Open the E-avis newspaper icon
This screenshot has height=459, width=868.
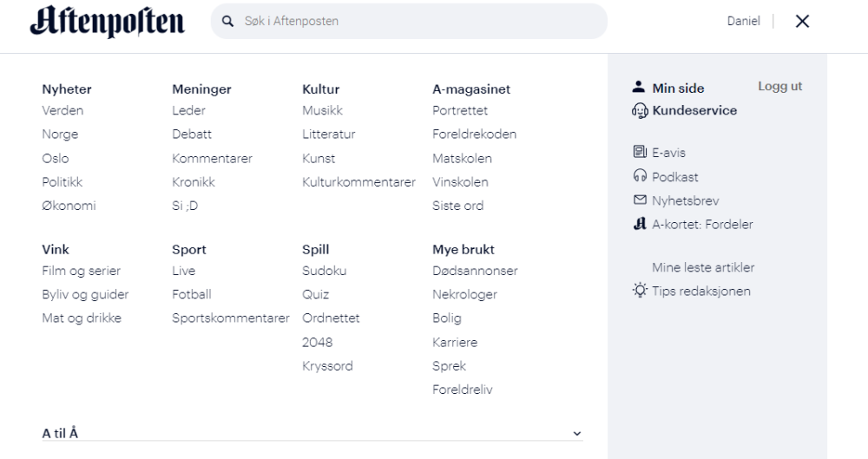[640, 153]
